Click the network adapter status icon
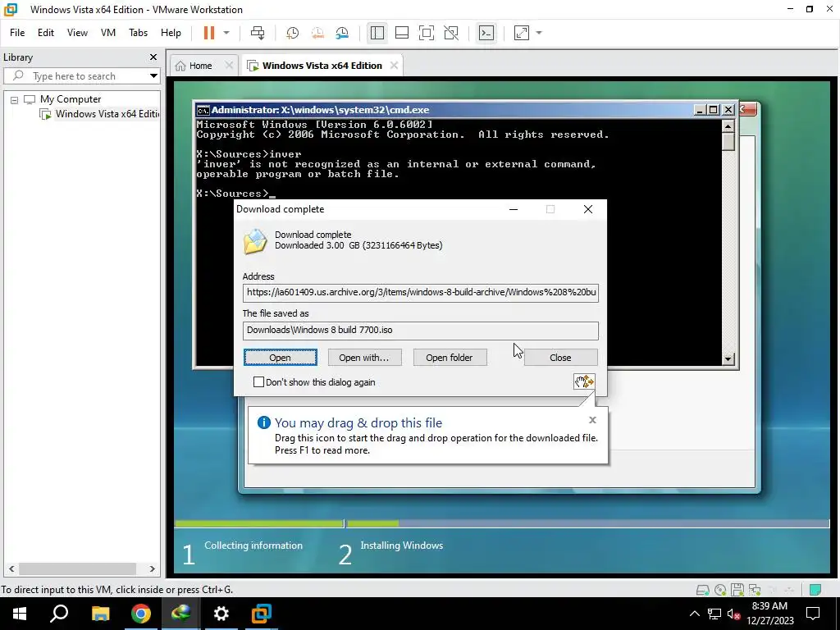Image resolution: width=840 pixels, height=630 pixels. [x=755, y=590]
